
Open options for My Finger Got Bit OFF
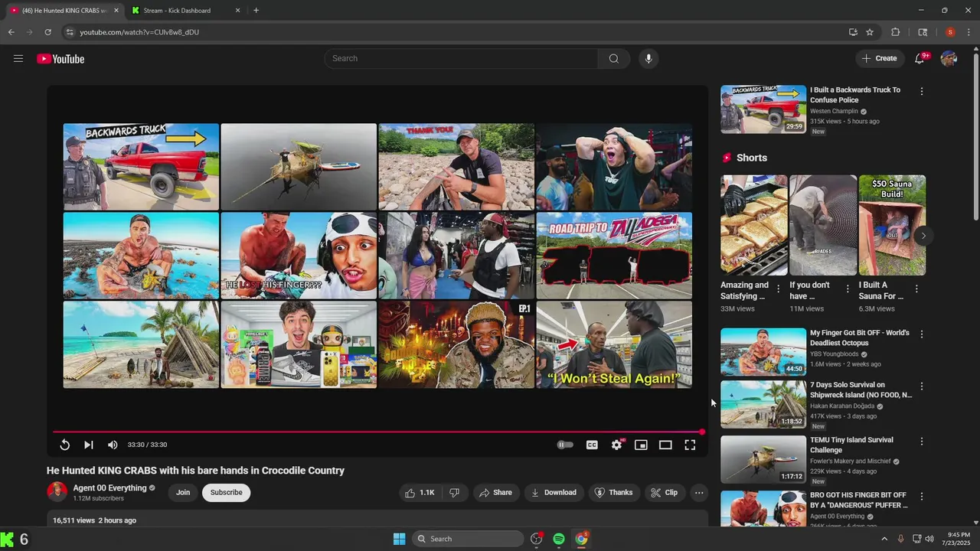click(x=922, y=334)
